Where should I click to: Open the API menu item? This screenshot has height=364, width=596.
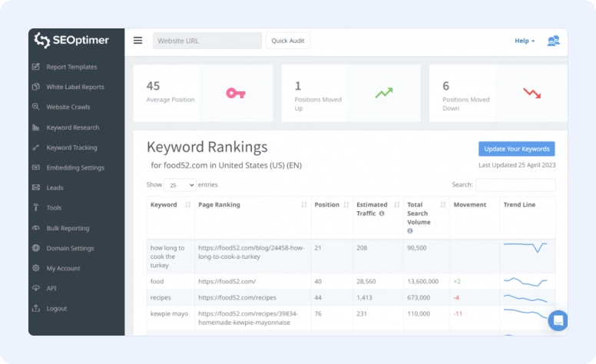pos(51,289)
